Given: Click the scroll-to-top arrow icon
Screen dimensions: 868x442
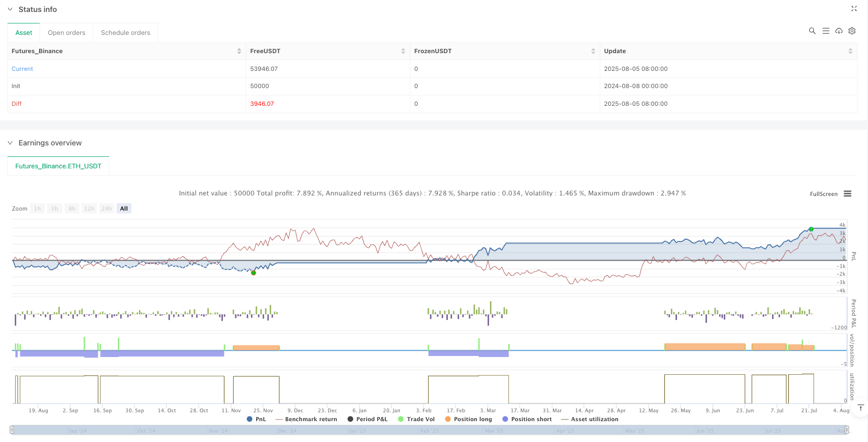Looking at the screenshot, I should click(861, 408).
